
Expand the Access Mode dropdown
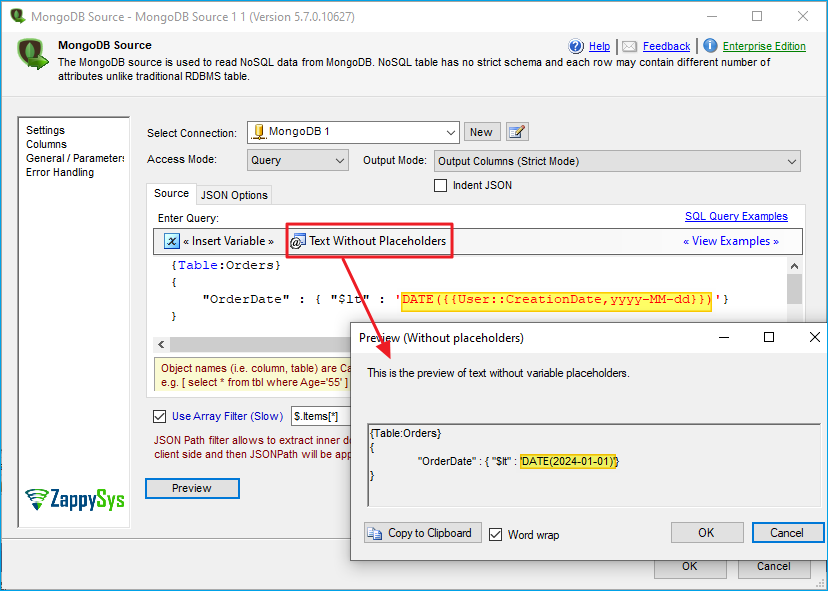339,161
